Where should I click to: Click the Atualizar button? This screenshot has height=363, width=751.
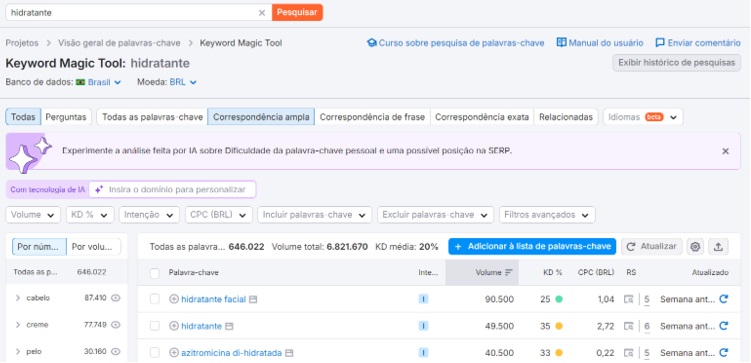652,247
